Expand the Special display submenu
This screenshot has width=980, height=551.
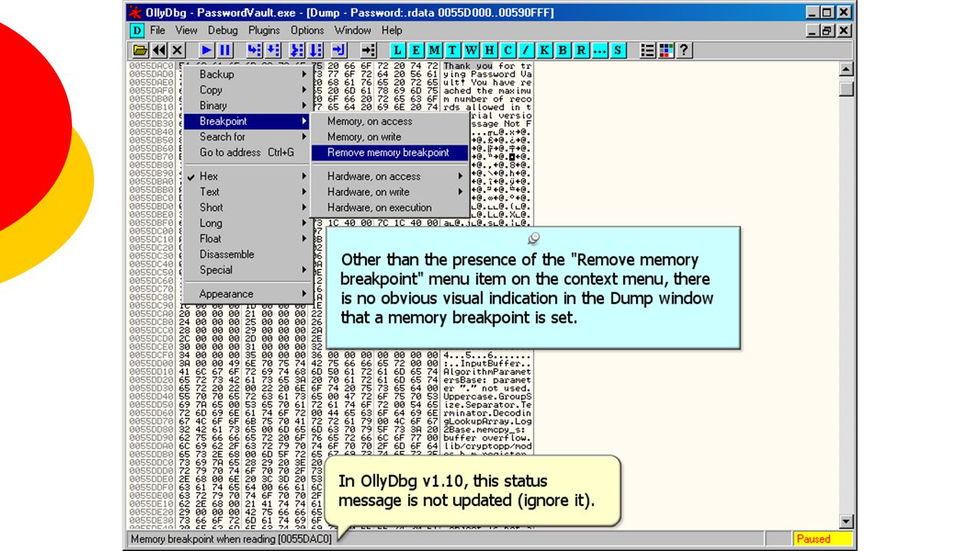point(247,270)
